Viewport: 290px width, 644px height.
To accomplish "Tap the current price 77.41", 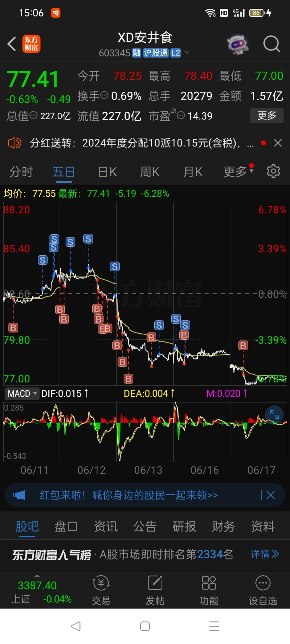I will tap(33, 79).
